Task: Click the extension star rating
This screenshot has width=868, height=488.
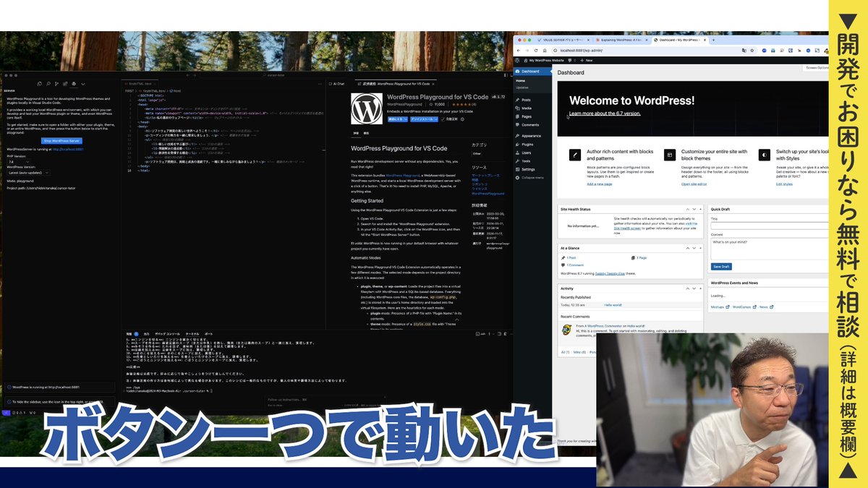Action: [x=461, y=104]
